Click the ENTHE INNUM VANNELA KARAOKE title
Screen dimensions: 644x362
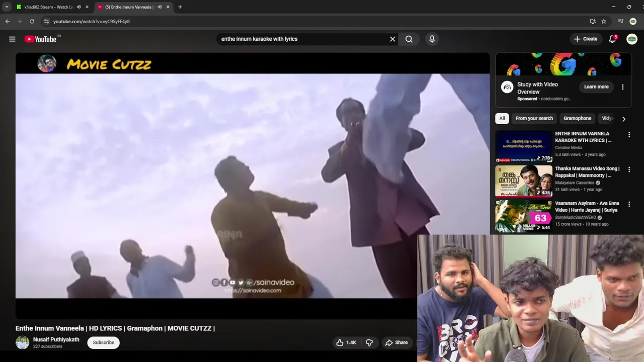click(583, 137)
